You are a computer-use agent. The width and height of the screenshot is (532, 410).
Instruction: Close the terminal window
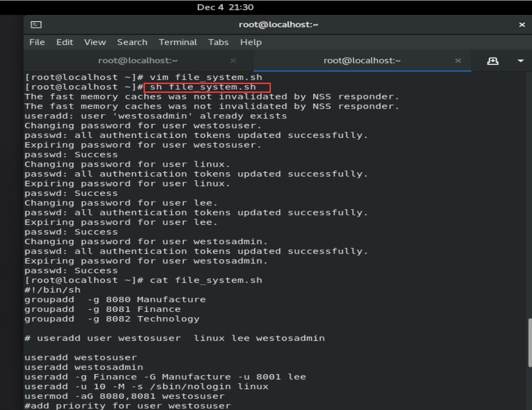pos(522,25)
